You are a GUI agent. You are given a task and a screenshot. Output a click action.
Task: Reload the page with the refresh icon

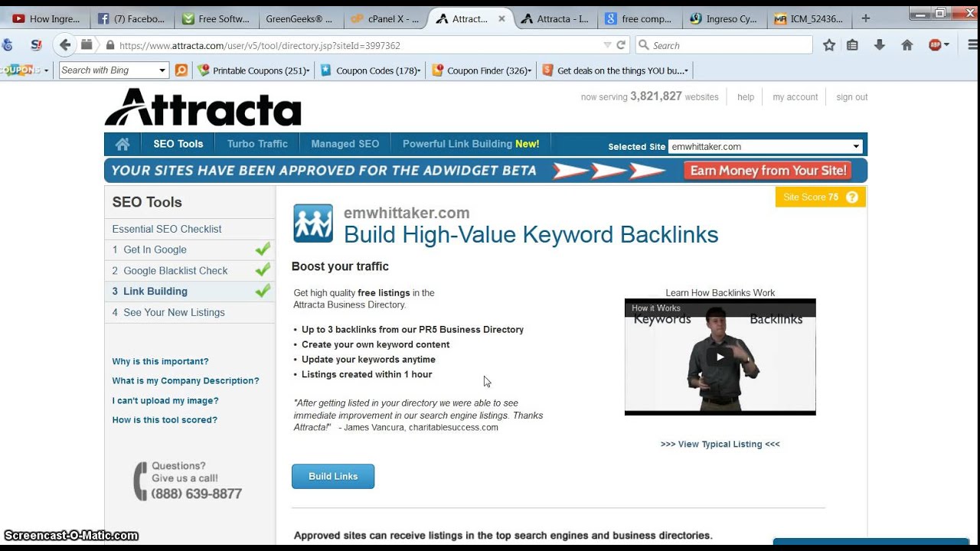tap(621, 45)
